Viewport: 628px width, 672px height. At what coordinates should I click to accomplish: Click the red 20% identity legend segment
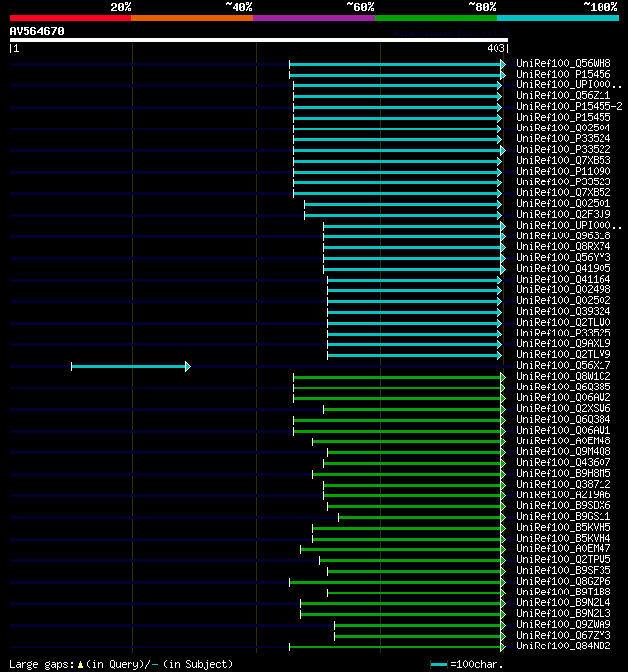71,18
